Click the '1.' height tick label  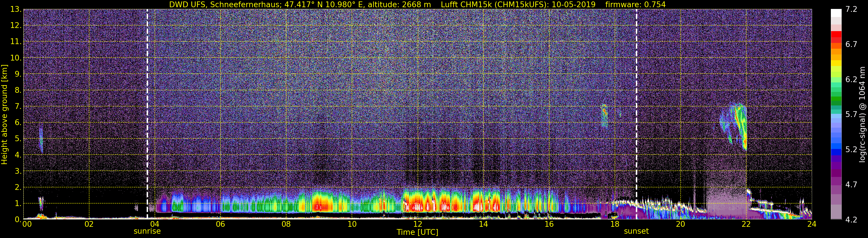coord(18,203)
